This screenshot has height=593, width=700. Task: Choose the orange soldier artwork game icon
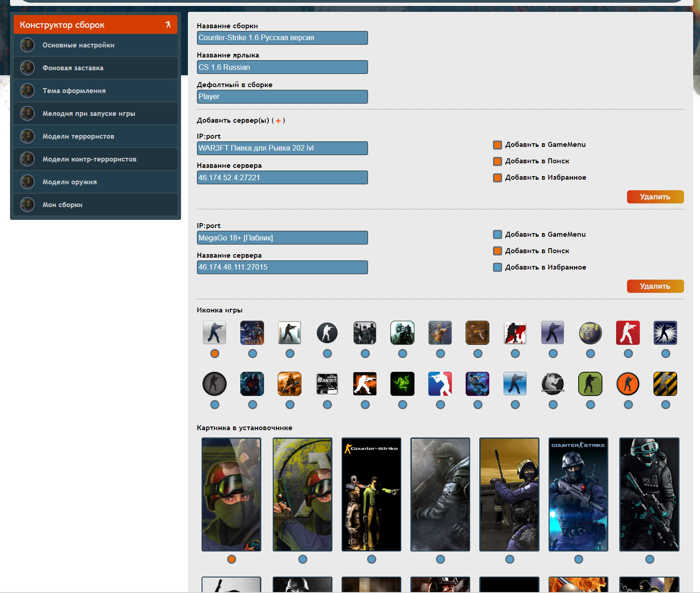[x=290, y=384]
